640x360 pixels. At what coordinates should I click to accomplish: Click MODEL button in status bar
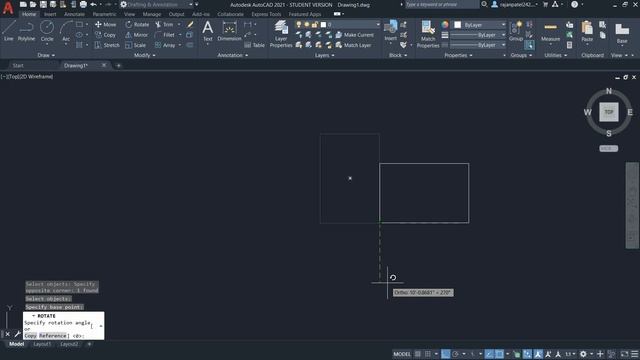402,354
